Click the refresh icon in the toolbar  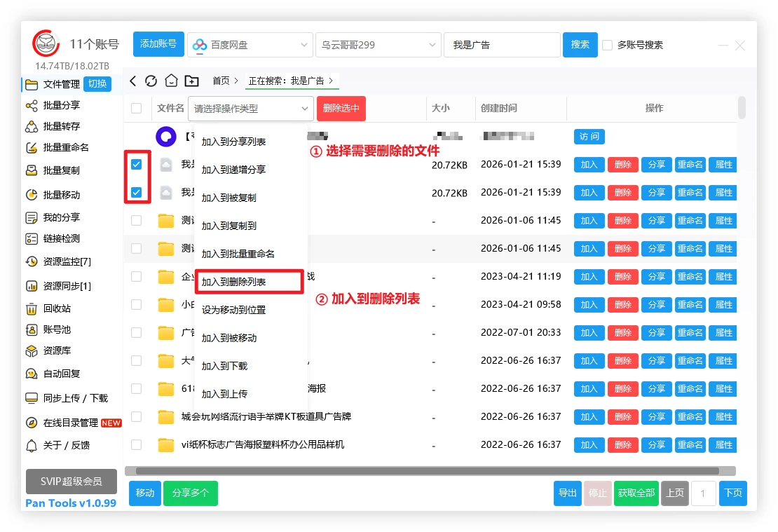(151, 81)
